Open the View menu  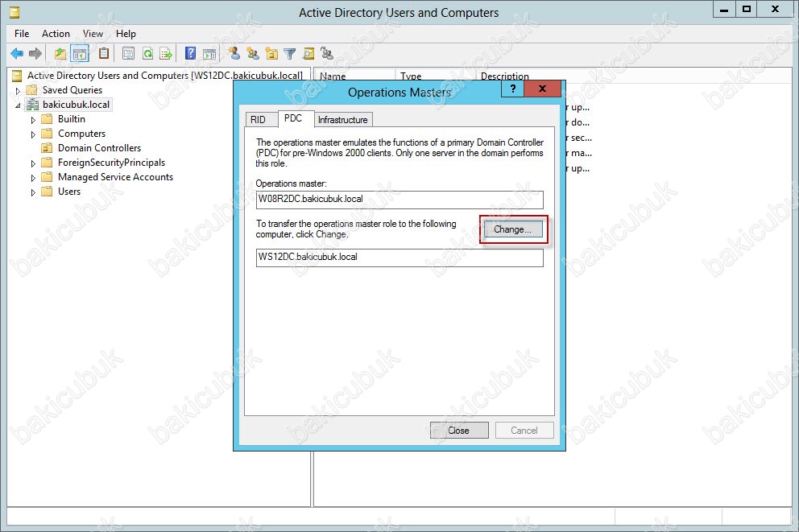[93, 34]
